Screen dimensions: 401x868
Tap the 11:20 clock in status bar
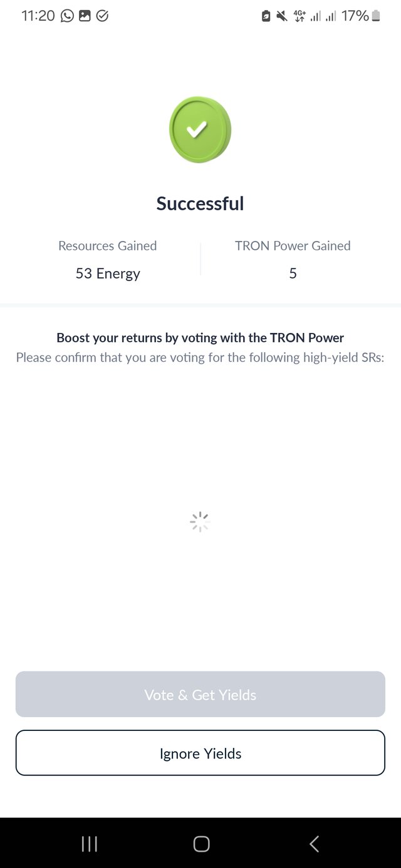click(x=38, y=16)
